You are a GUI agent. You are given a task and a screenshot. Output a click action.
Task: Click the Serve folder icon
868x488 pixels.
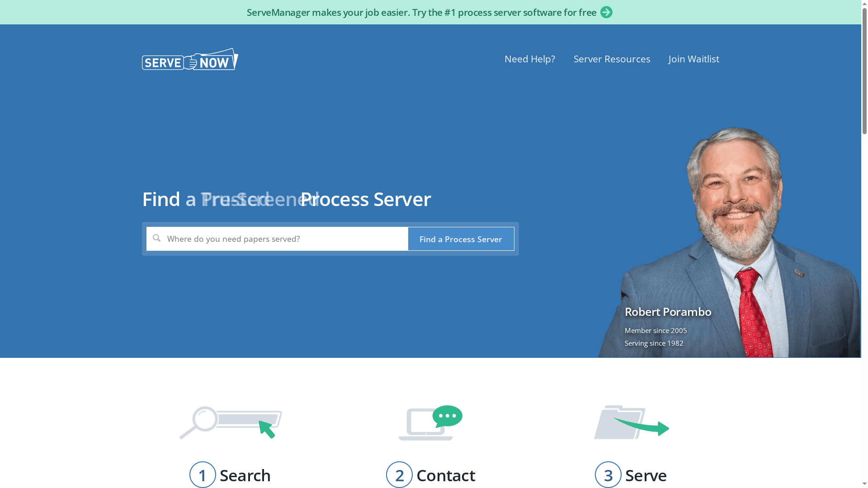coord(619,422)
